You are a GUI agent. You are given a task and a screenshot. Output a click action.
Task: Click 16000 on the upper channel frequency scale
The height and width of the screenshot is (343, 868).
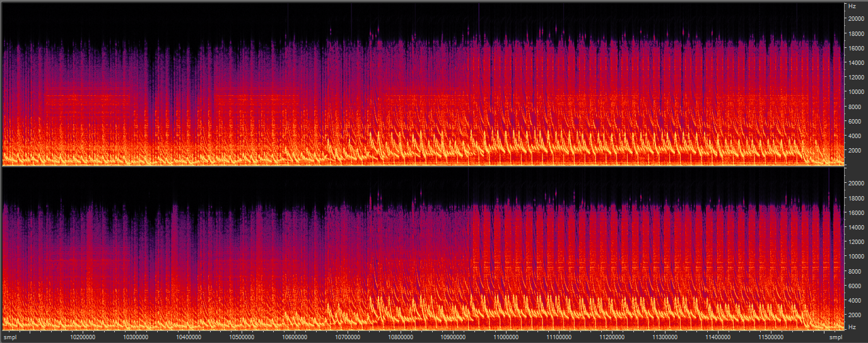click(856, 48)
